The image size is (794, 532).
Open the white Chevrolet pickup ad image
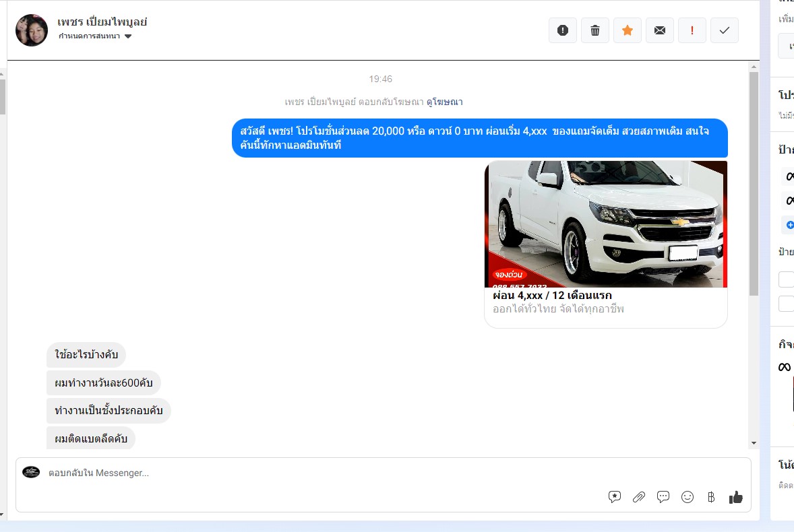click(605, 224)
